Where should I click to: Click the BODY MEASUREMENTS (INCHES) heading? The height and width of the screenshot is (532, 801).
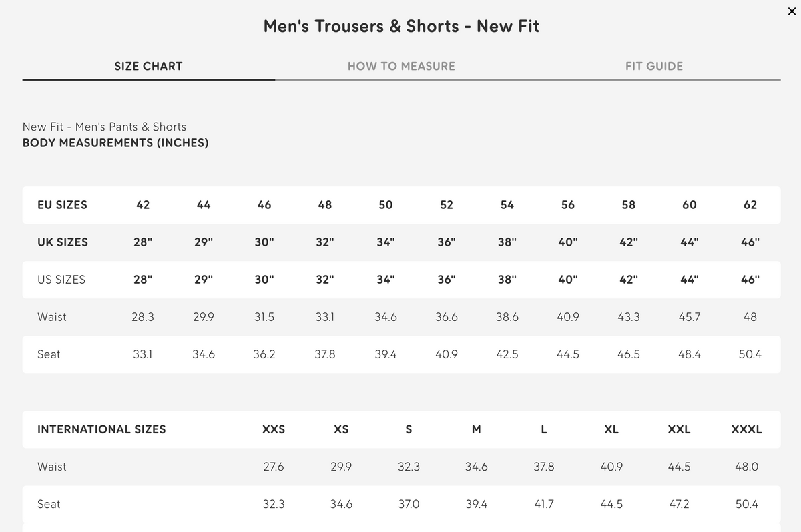(x=115, y=142)
